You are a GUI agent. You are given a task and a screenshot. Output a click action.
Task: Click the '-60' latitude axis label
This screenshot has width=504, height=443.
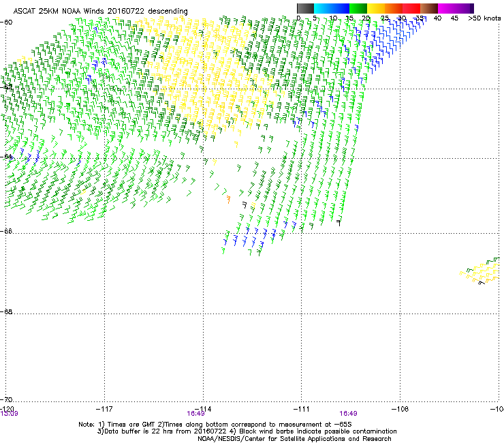(x=6, y=22)
